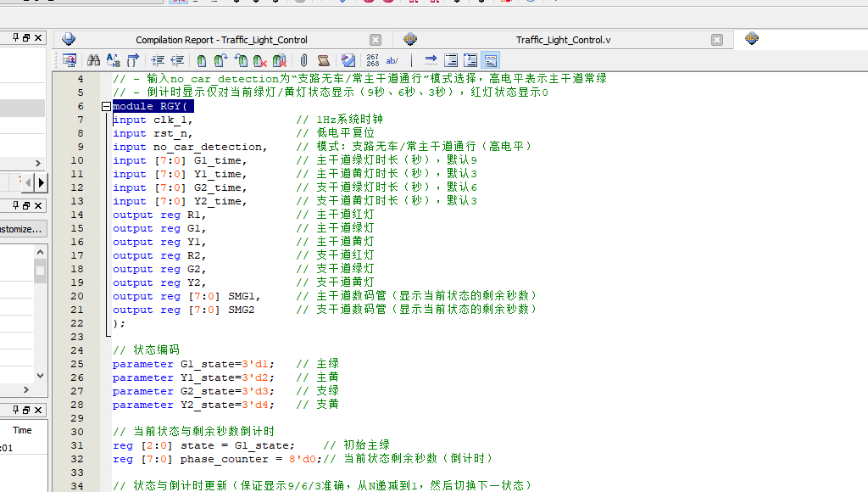Pin the middle left panel

click(15, 205)
